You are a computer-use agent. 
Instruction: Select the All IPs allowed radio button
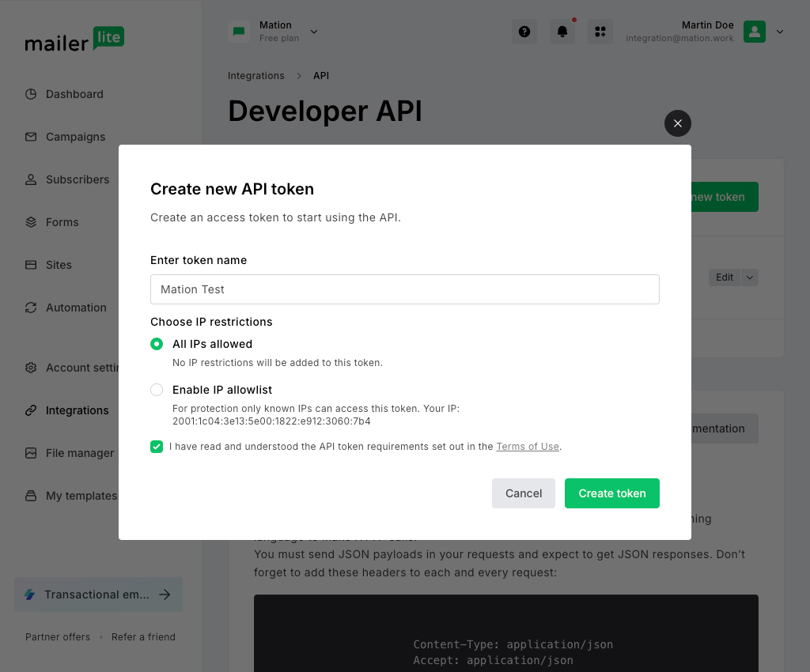click(157, 344)
